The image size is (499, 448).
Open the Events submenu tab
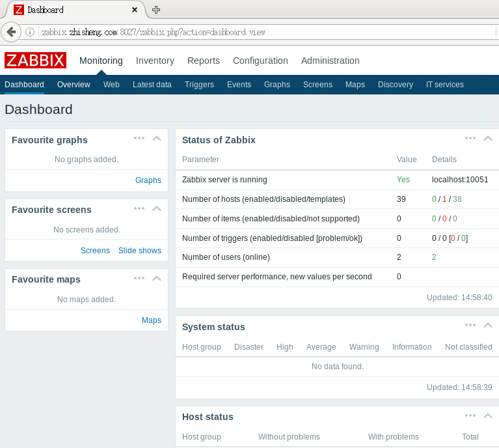tap(239, 85)
